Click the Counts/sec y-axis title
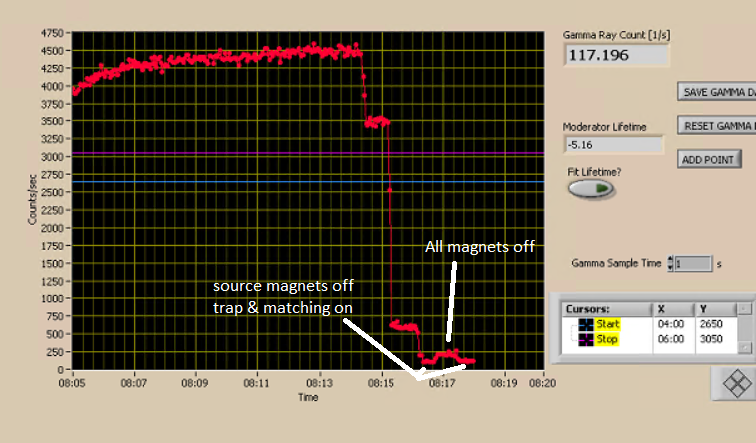Viewport: 756px width, 443px height. coord(32,200)
